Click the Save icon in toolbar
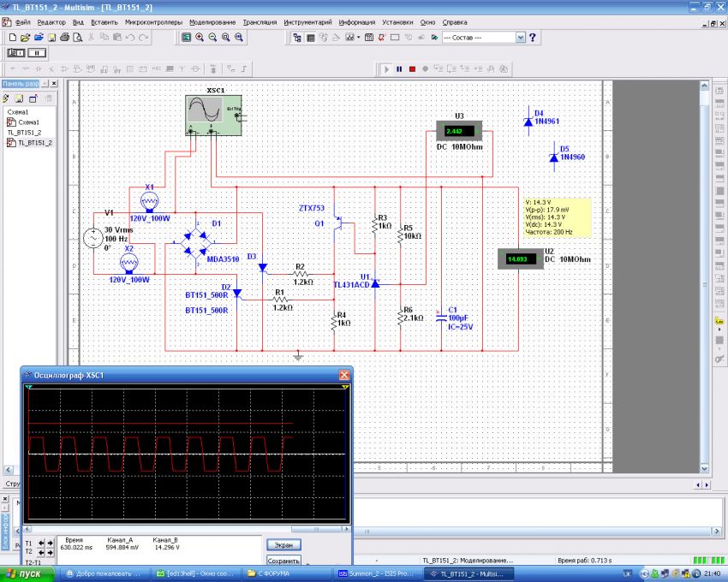The image size is (728, 582). tap(51, 39)
